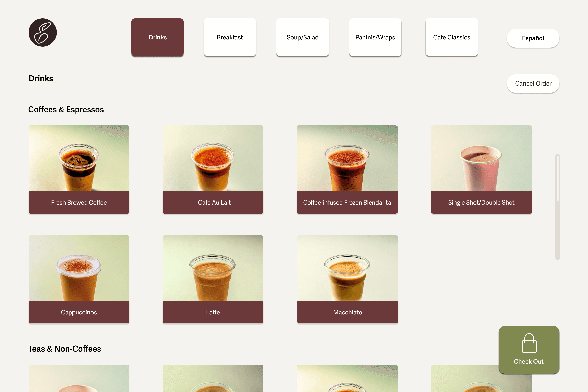Select the Drinks category tab

(157, 37)
